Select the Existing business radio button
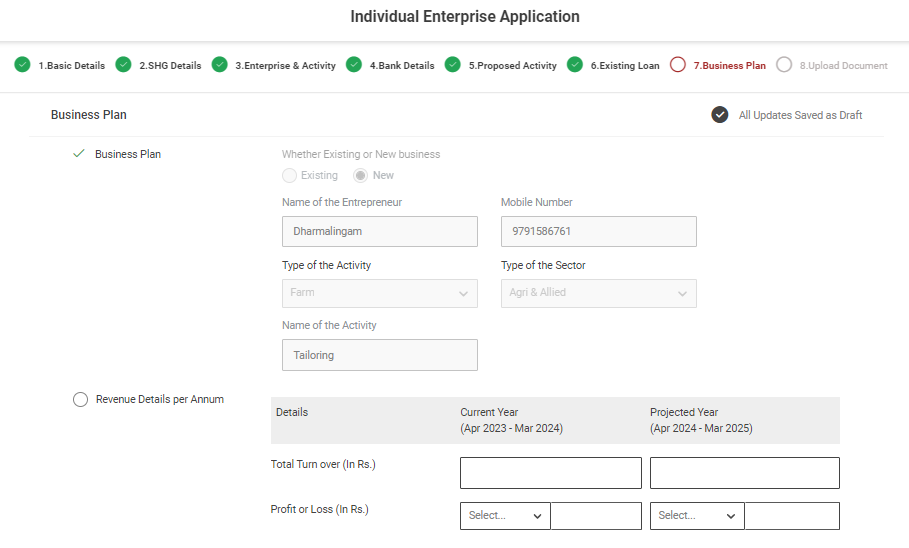Image resolution: width=909 pixels, height=548 pixels. 289,176
